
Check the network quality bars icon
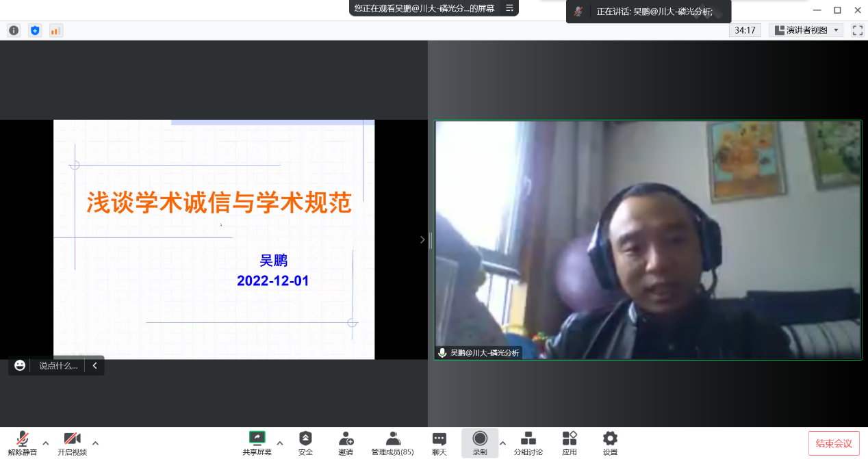[55, 30]
